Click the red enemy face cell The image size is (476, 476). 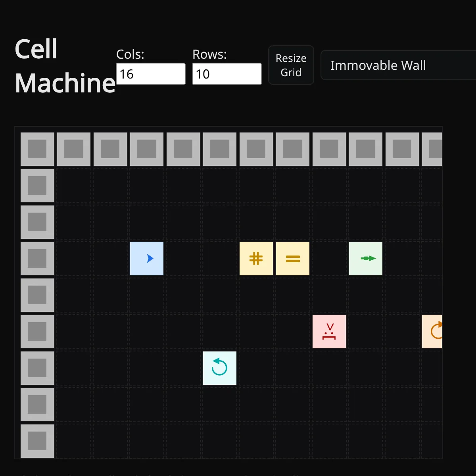click(x=329, y=332)
